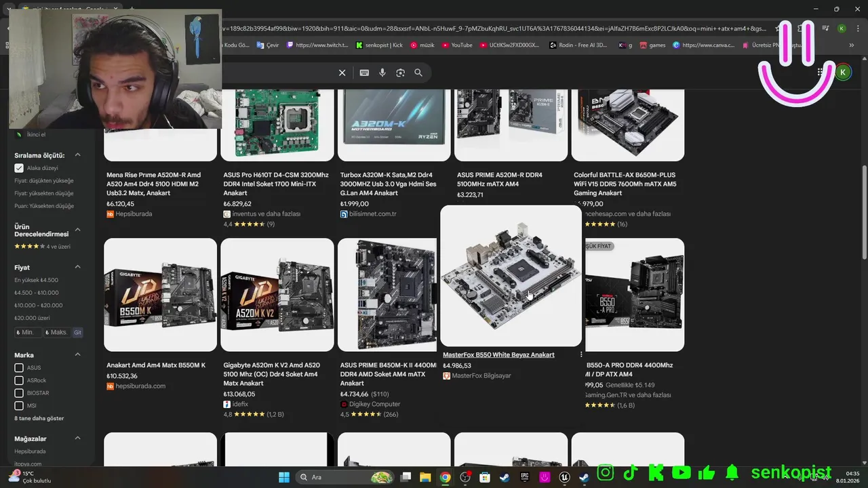Filter by 4 ve üzeri star rating
The width and height of the screenshot is (868, 488).
click(42, 246)
